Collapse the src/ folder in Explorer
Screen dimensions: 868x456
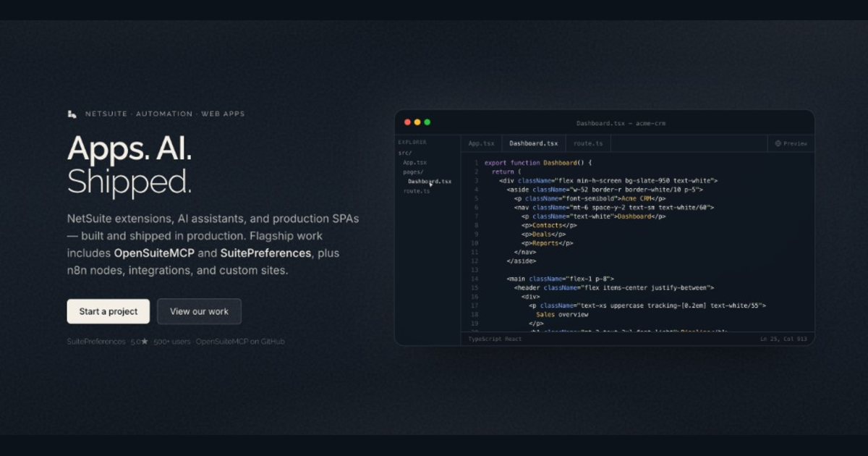(405, 153)
